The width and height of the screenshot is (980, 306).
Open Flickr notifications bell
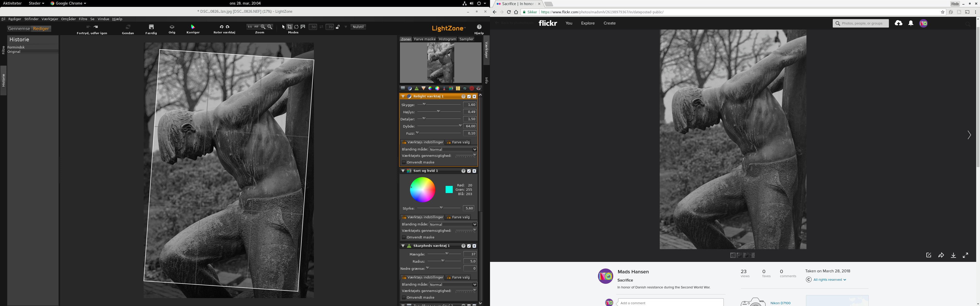click(911, 23)
